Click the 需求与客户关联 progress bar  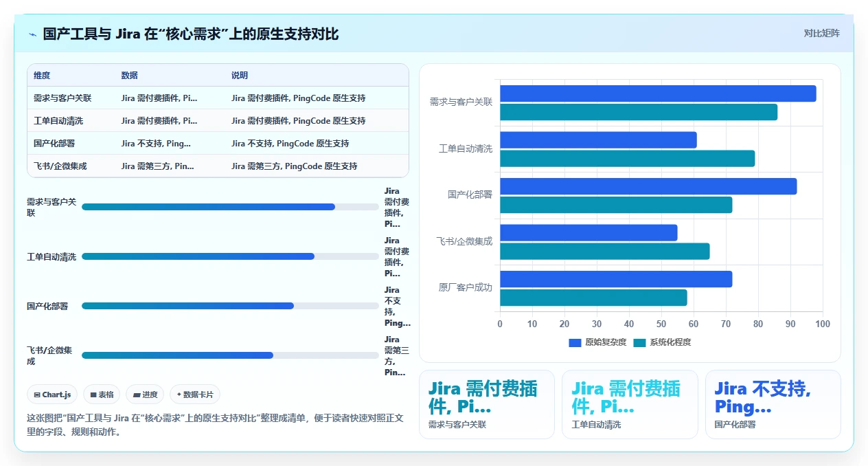(x=230, y=207)
